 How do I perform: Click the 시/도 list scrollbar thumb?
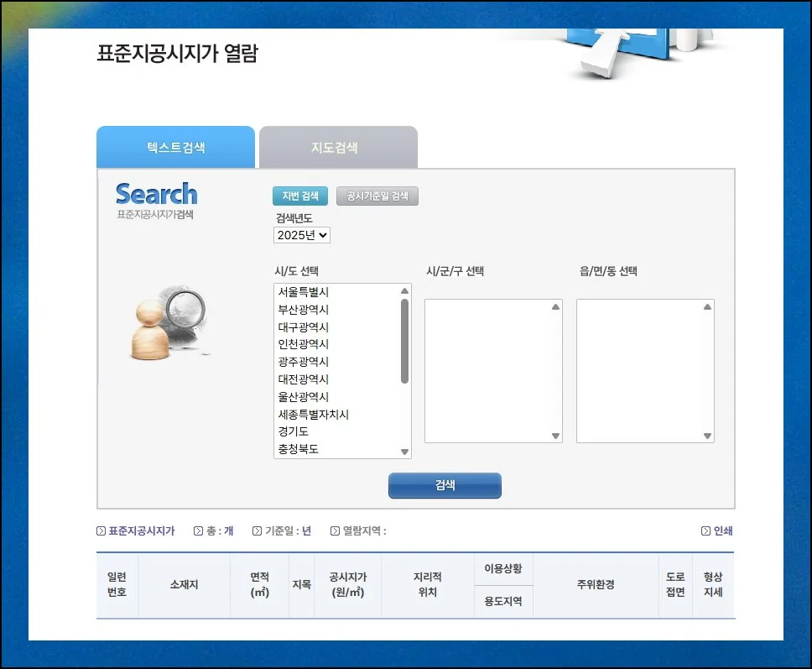tap(405, 340)
